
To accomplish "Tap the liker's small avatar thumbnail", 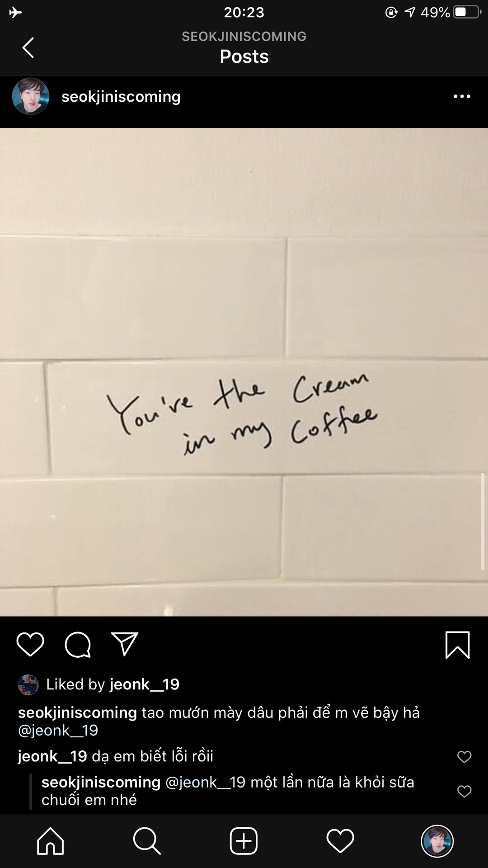I will 28,684.
